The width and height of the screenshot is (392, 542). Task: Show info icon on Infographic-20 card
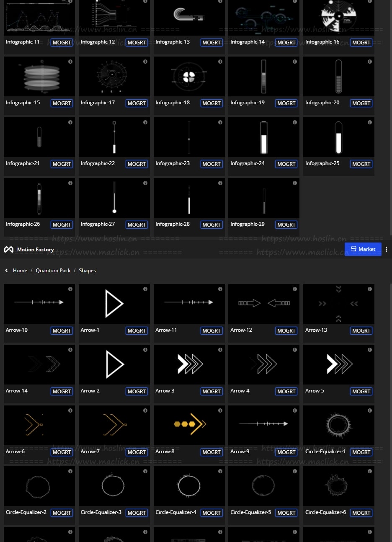click(370, 62)
